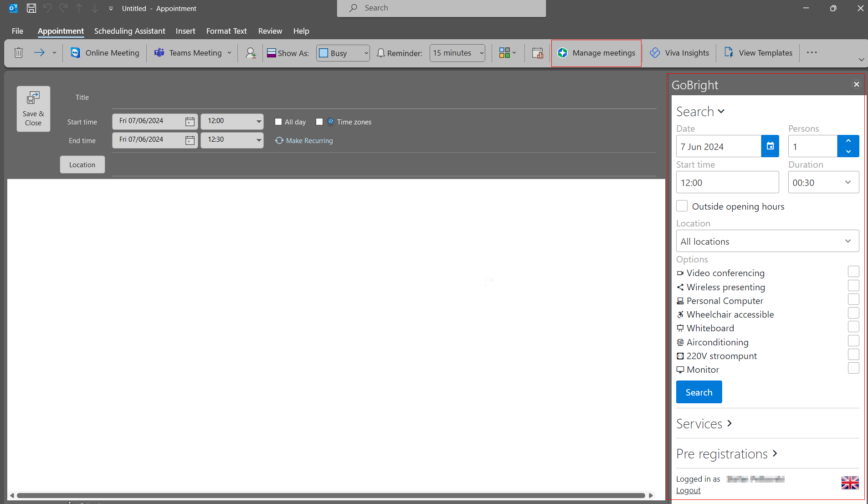The width and height of the screenshot is (868, 504).
Task: Open end date calendar picker icon
Action: point(190,140)
